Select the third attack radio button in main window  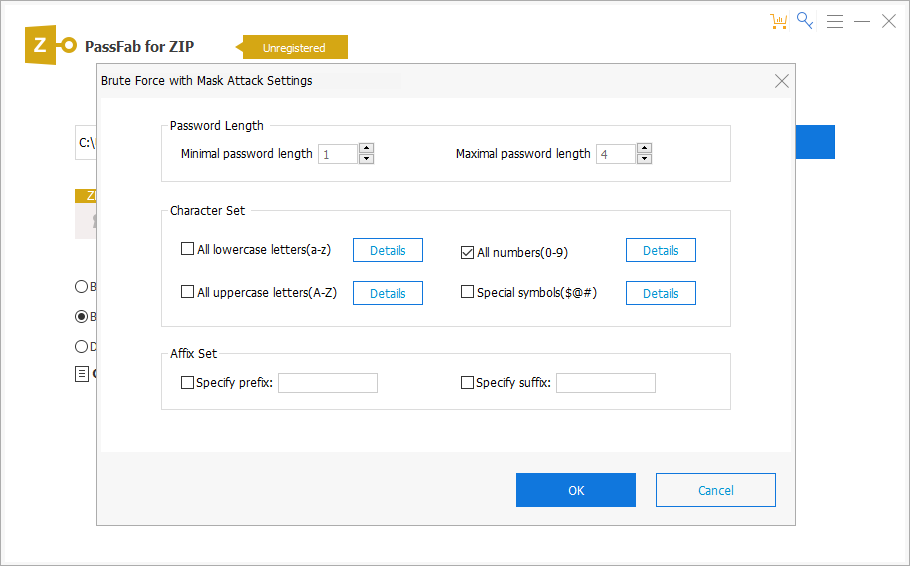[x=81, y=347]
